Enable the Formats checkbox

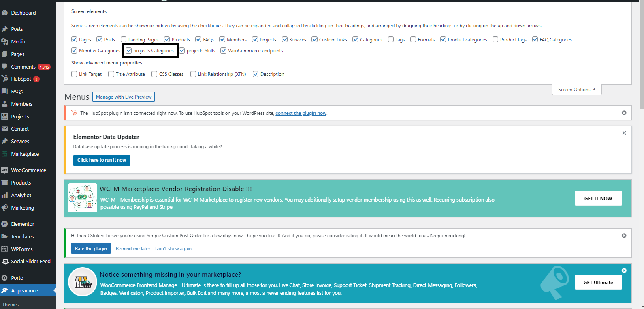(x=413, y=39)
